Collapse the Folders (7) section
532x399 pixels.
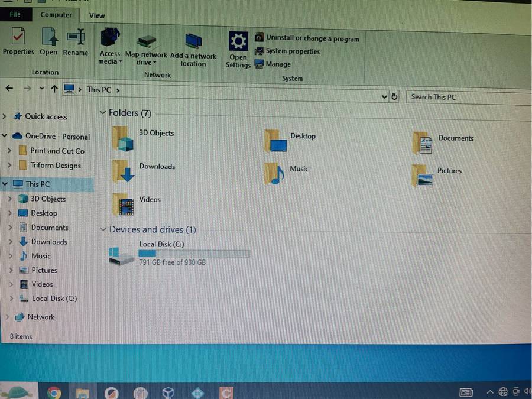click(103, 112)
